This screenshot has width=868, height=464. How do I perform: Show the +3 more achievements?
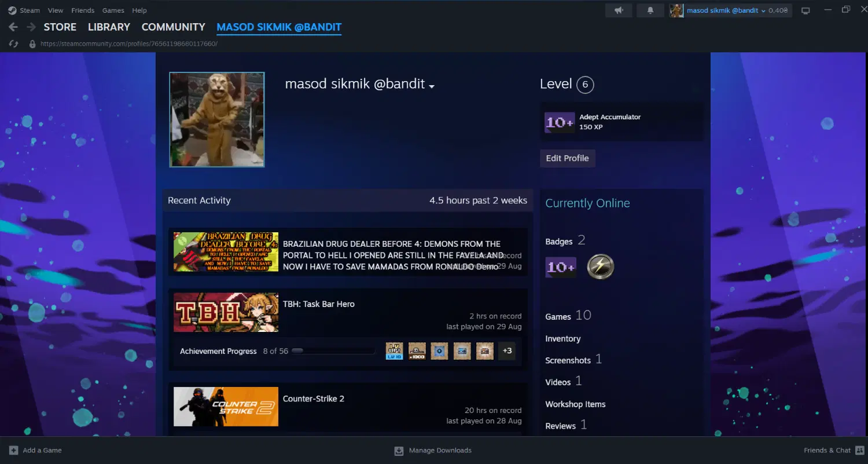click(x=507, y=351)
